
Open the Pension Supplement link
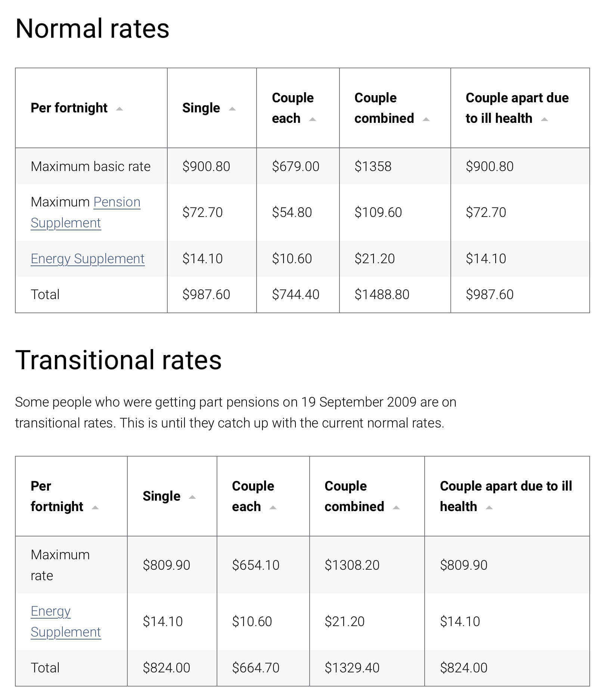pyautogui.click(x=86, y=212)
